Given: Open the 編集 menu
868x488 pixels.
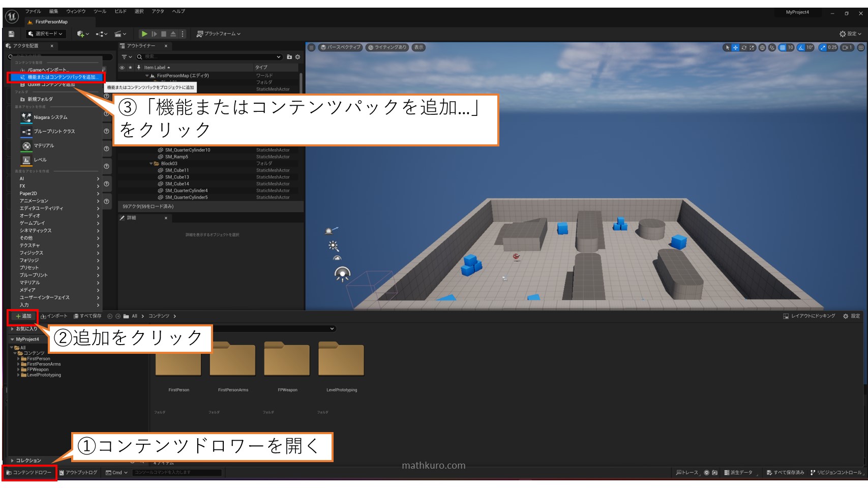Looking at the screenshot, I should (x=54, y=11).
